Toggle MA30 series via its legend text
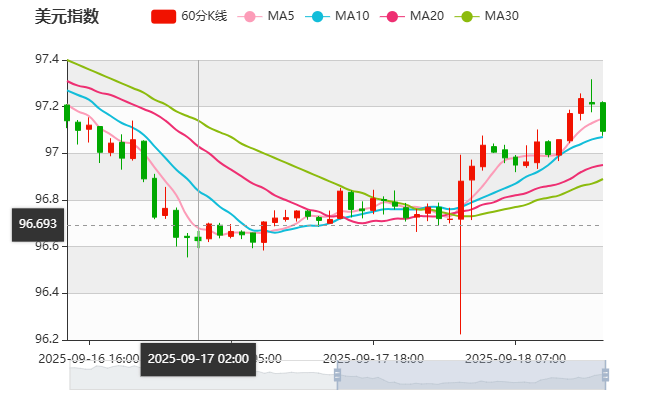Viewport: 670px width, 400px height. (501, 16)
